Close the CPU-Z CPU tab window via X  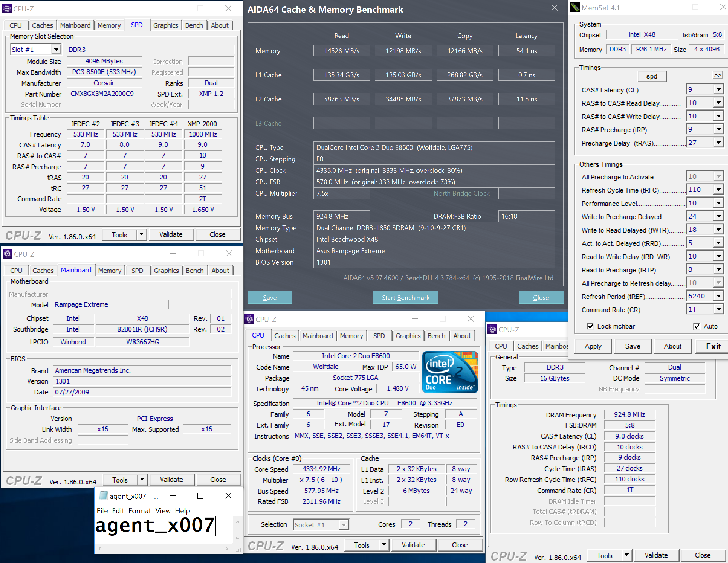(x=471, y=319)
